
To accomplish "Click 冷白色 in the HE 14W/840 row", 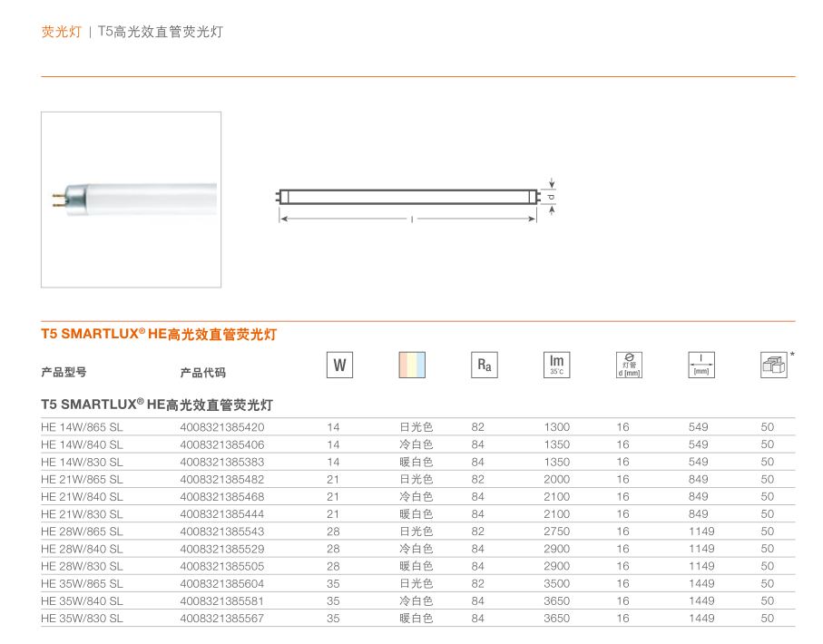I will pos(416,444).
